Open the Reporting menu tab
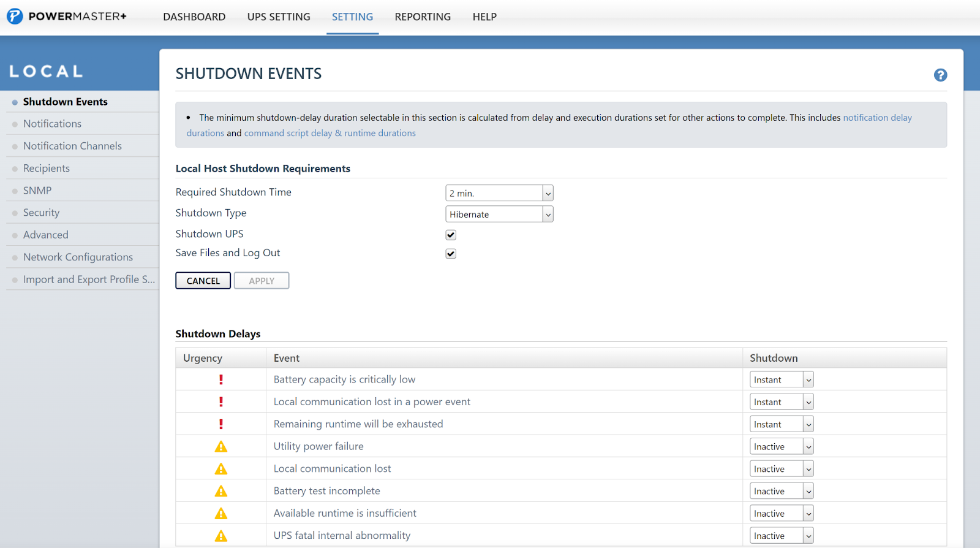The width and height of the screenshot is (980, 548). (423, 17)
